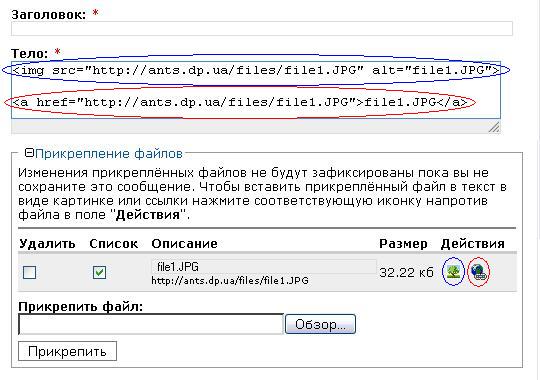Screen dimensions: 540x380
Task: Click the Удалить column header
Action: coord(47,244)
